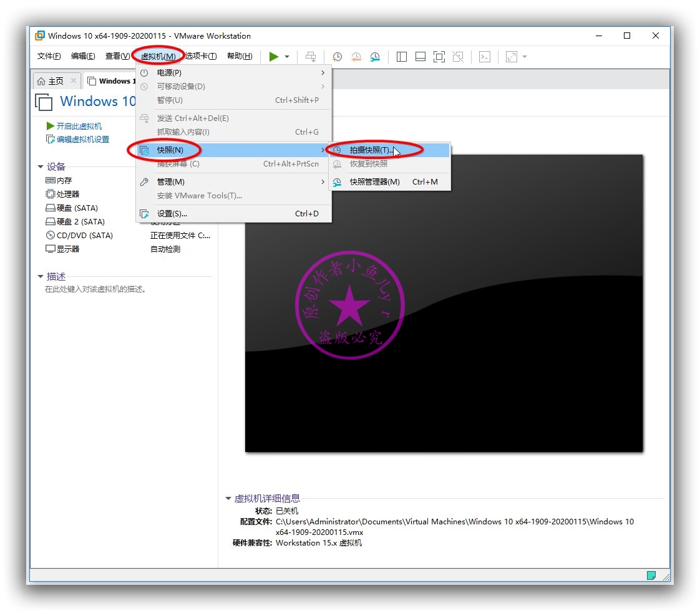
Task: Open the stretch display dropdown arrow
Action: point(525,57)
